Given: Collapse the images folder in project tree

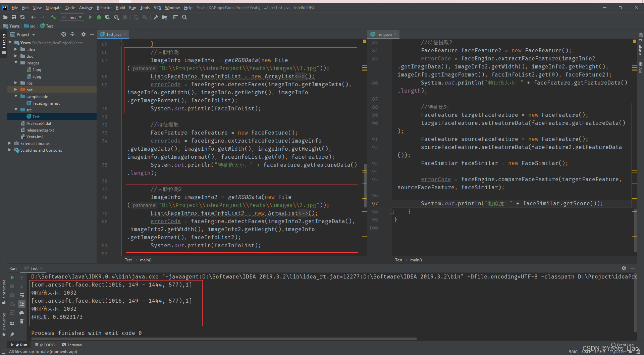Looking at the screenshot, I should coord(16,63).
